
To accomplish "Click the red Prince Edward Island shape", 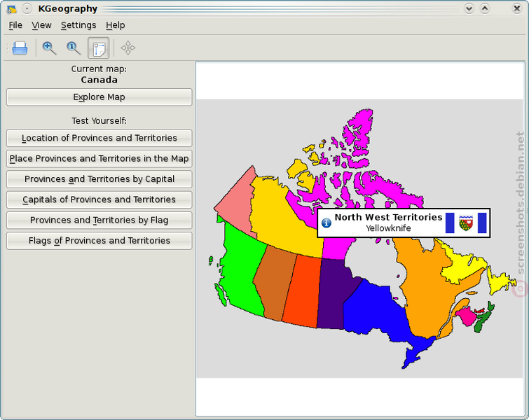I will pyautogui.click(x=480, y=311).
